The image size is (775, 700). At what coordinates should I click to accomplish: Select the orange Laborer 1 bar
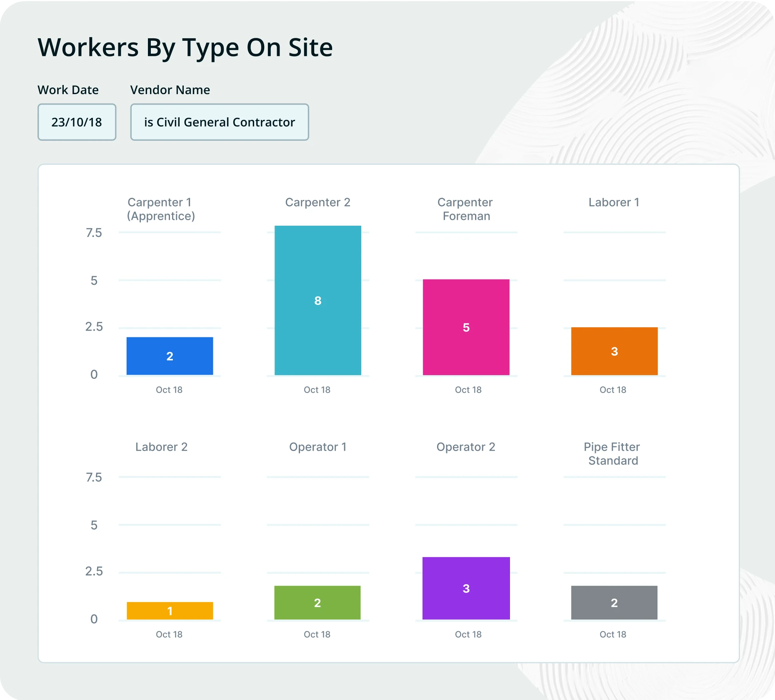614,351
